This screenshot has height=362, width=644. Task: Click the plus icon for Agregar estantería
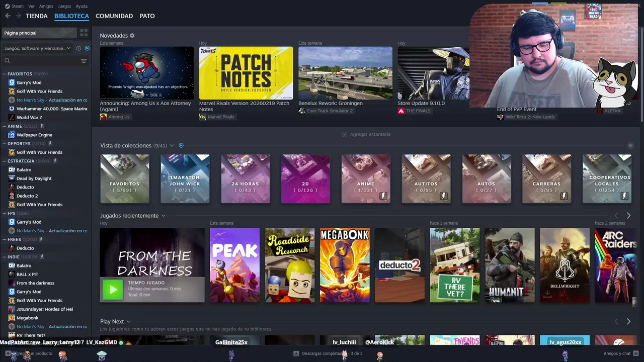[x=345, y=134]
